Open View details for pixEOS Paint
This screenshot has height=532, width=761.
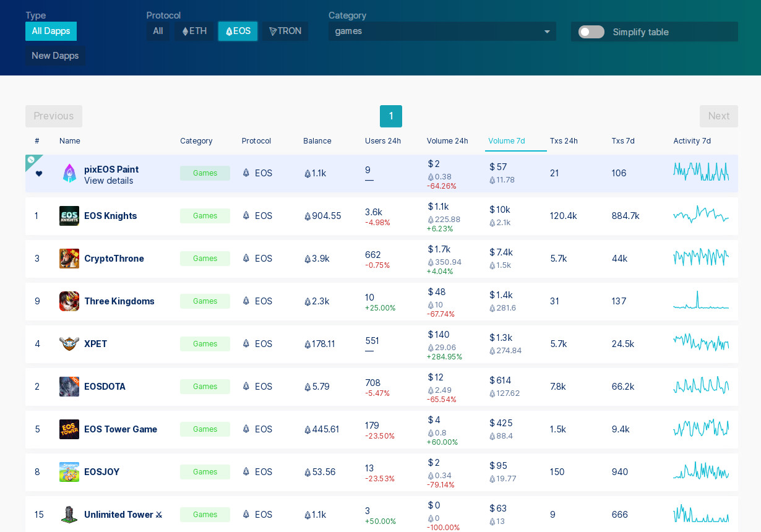coord(109,181)
